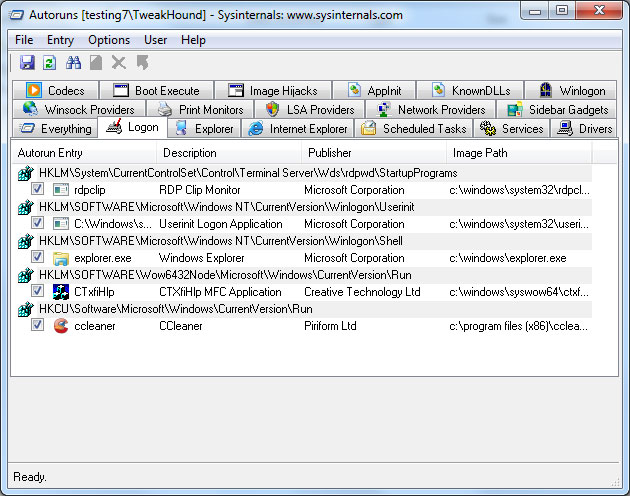This screenshot has height=496, width=630.
Task: Click Autoruns icon in title bar
Action: point(16,15)
